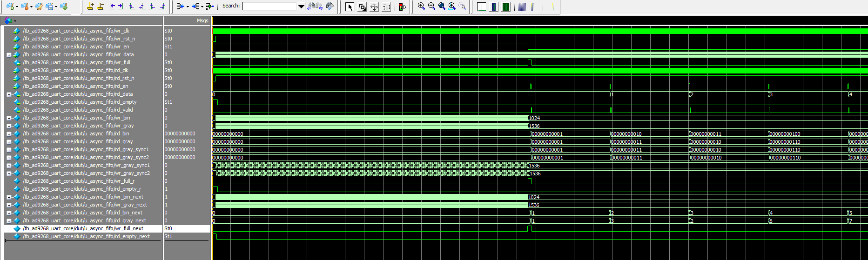Click Find Previous Rising Edge icon
The height and width of the screenshot is (260, 868).
click(x=152, y=6)
